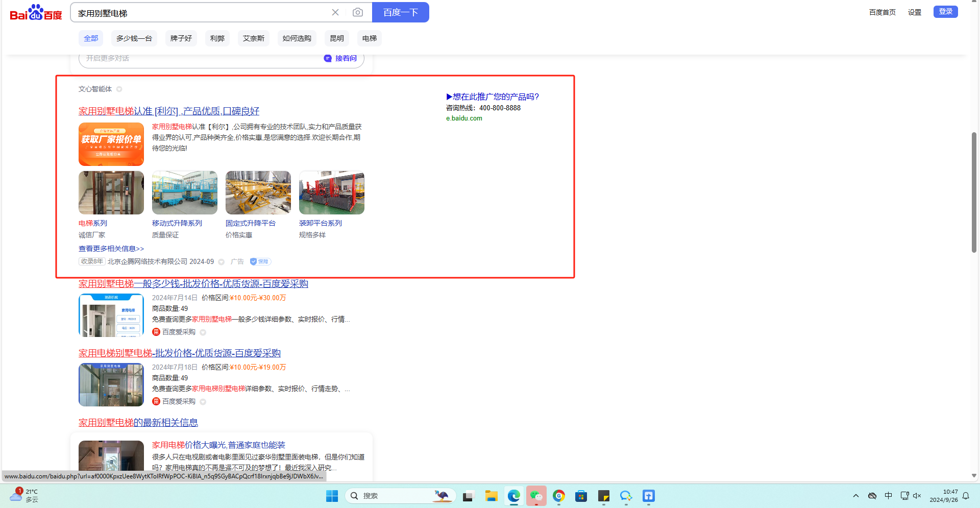Click the info icon beside 文心智能体

(x=119, y=89)
